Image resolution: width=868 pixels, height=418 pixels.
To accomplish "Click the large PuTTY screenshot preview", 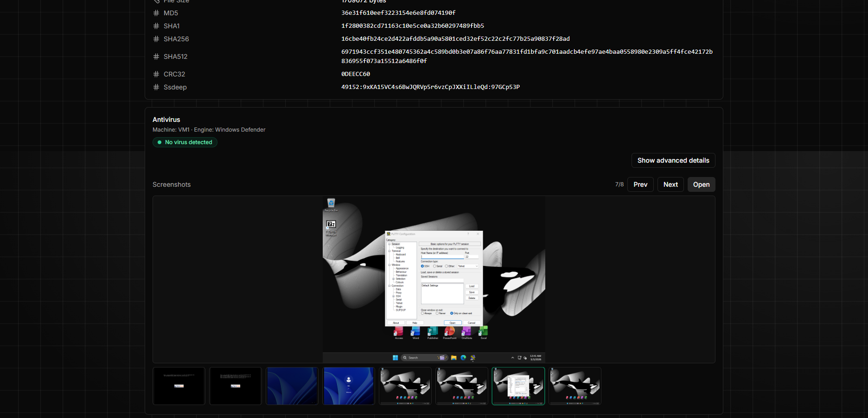I will pyautogui.click(x=434, y=279).
